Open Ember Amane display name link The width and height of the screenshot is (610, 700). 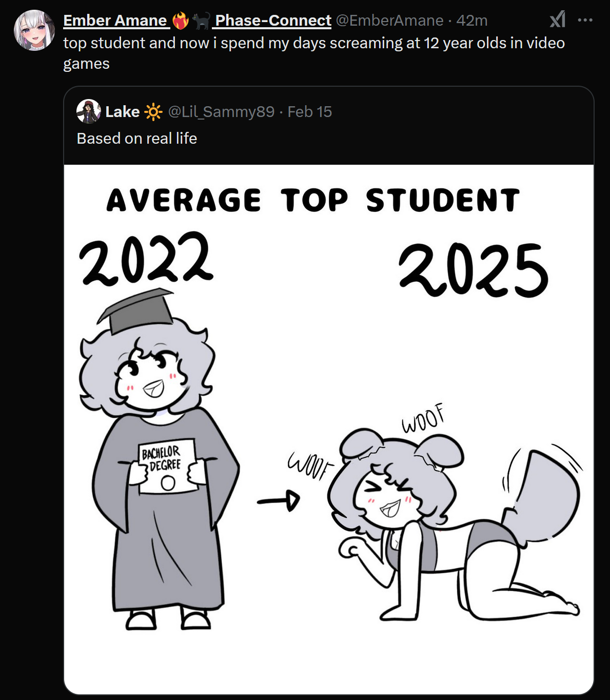[x=116, y=21]
